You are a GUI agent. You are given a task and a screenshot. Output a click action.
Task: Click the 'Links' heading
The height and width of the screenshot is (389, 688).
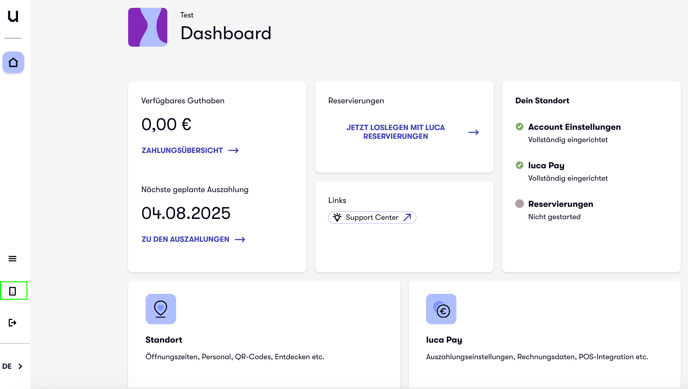[337, 200]
